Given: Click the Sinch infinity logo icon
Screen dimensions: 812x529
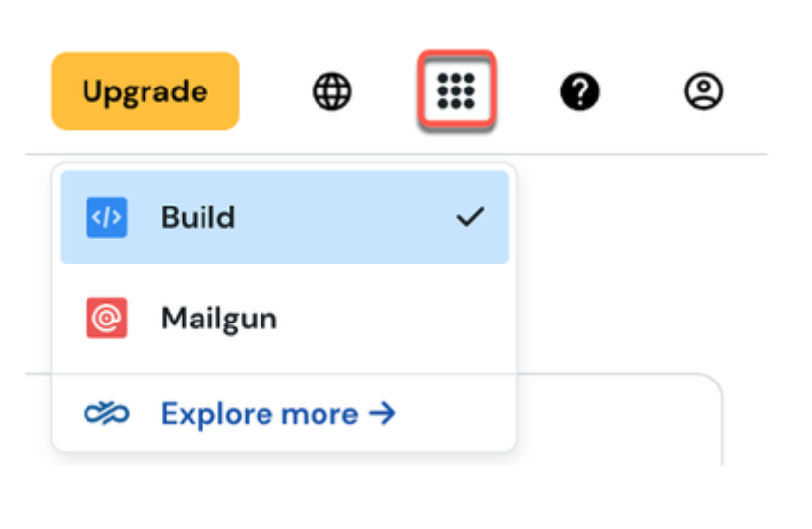Looking at the screenshot, I should 106,413.
